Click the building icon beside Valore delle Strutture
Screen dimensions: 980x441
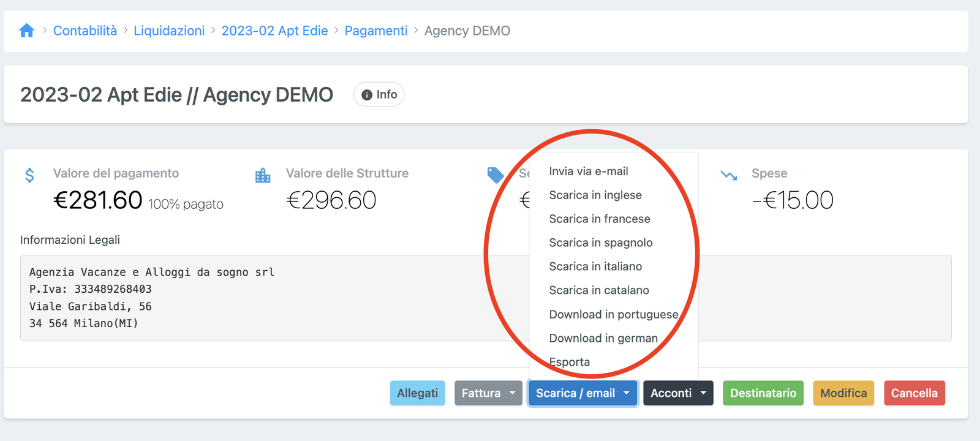coord(263,176)
